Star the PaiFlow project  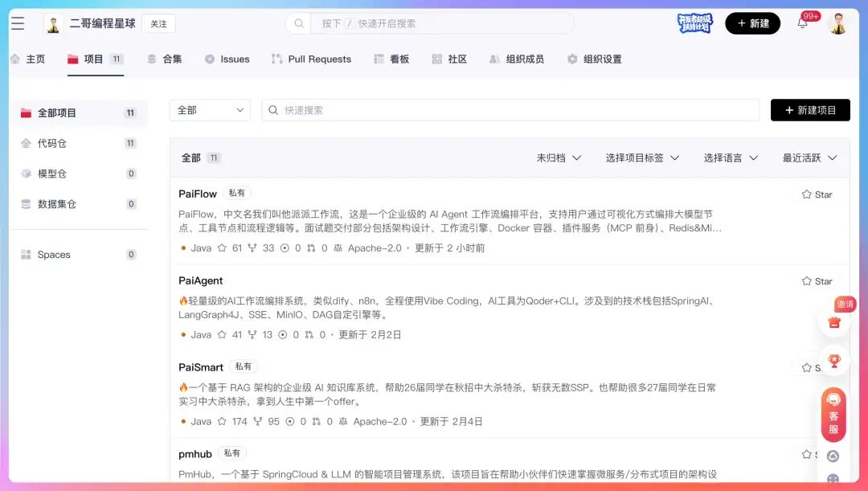click(816, 194)
